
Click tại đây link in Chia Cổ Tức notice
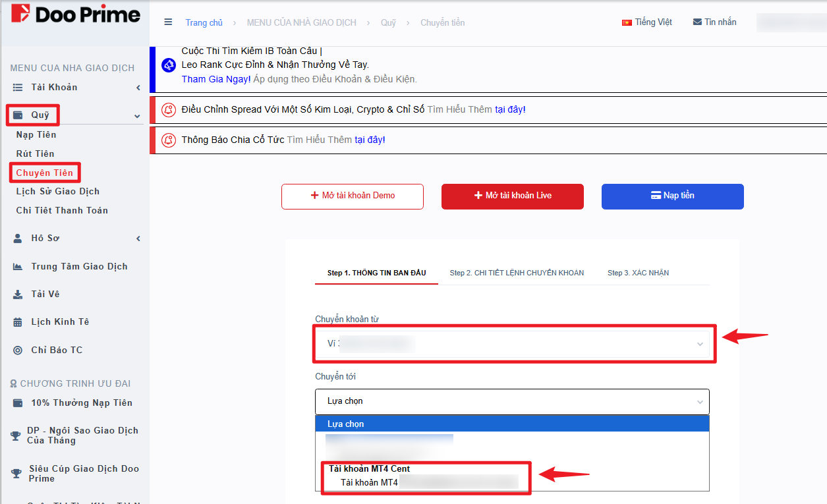tap(370, 140)
